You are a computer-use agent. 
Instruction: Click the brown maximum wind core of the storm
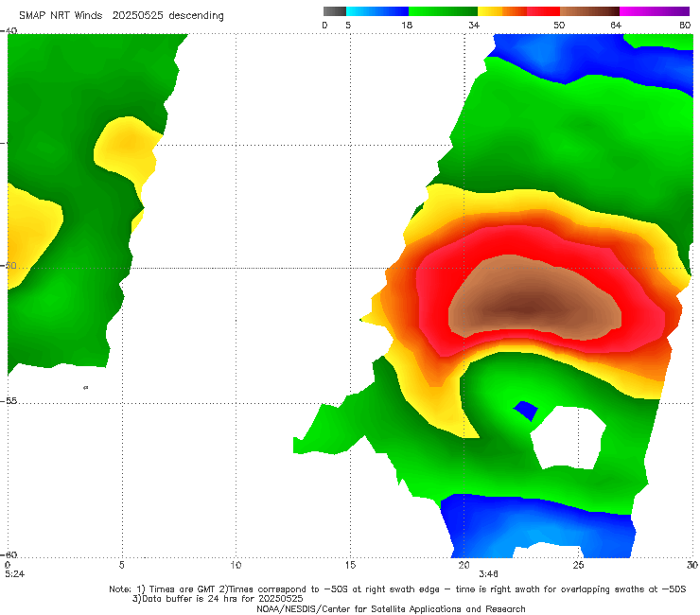point(534,298)
